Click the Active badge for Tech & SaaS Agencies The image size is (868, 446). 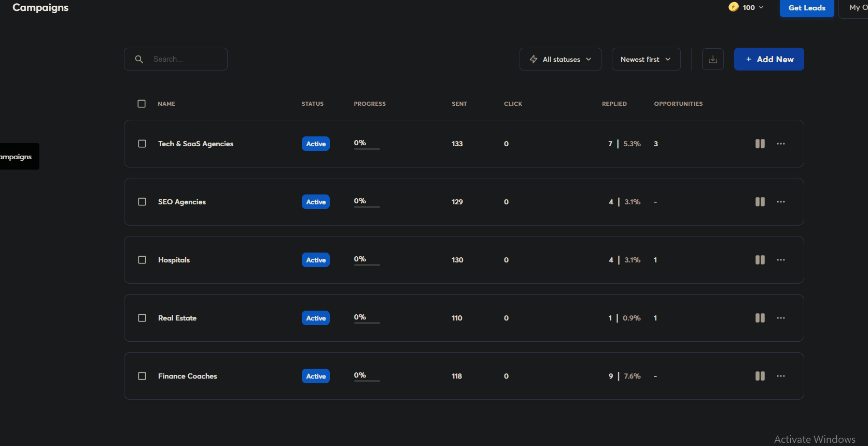pos(316,144)
